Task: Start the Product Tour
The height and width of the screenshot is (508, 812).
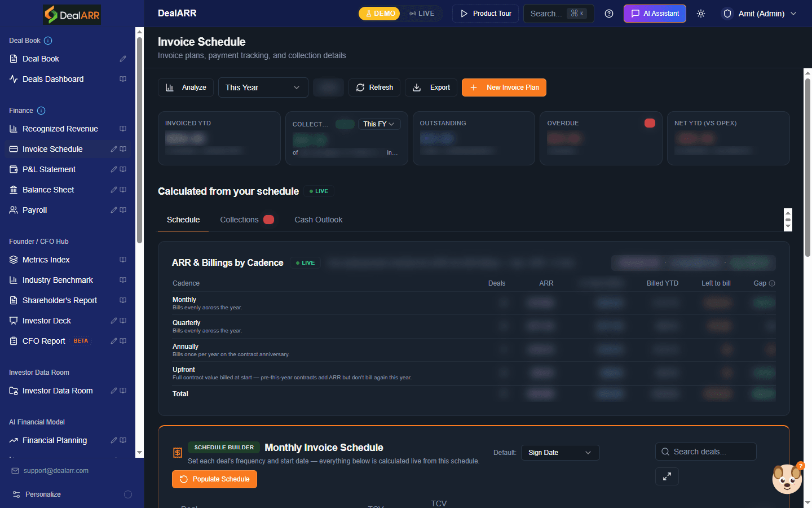Action: coord(486,14)
